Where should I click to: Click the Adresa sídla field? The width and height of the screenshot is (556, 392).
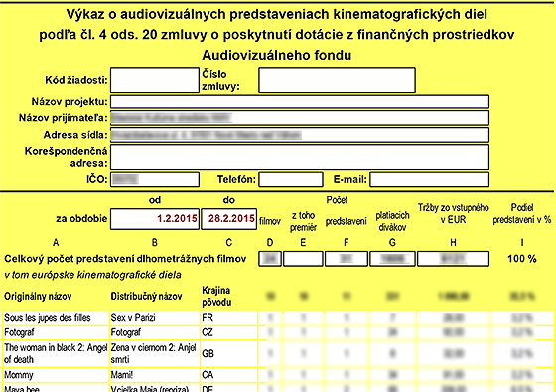(x=300, y=135)
